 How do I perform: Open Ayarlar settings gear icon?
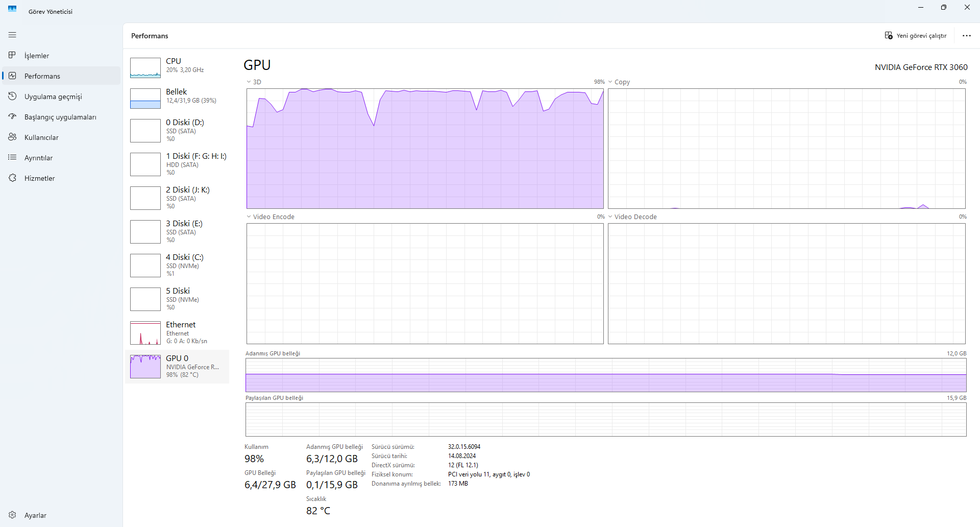pos(12,515)
